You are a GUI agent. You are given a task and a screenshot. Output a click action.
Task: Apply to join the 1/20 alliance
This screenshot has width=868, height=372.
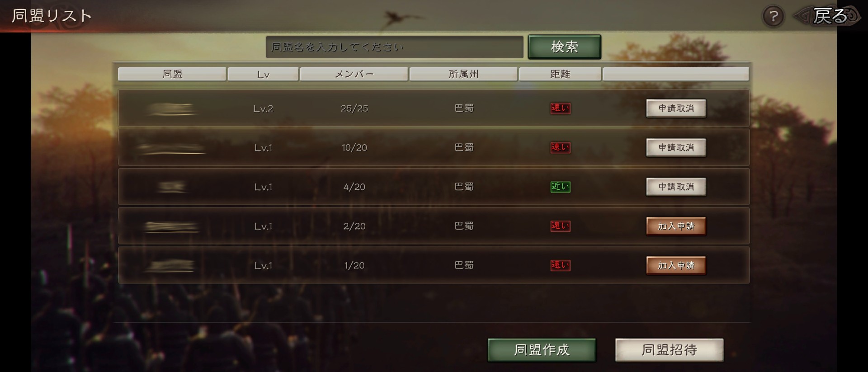[x=676, y=266]
